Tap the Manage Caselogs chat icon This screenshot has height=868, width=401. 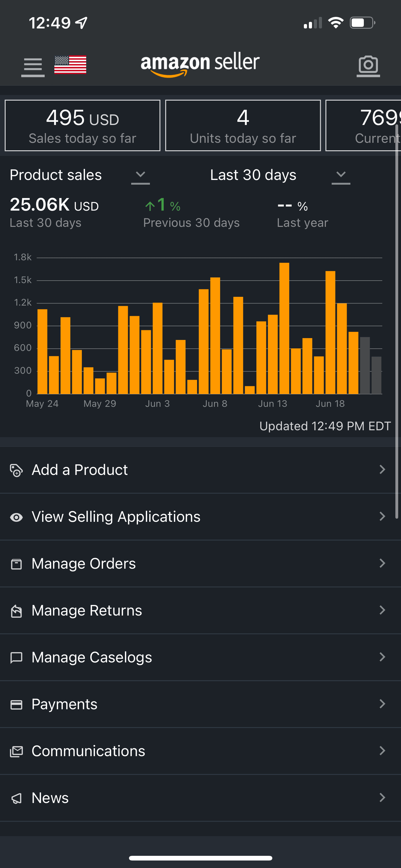click(x=16, y=657)
